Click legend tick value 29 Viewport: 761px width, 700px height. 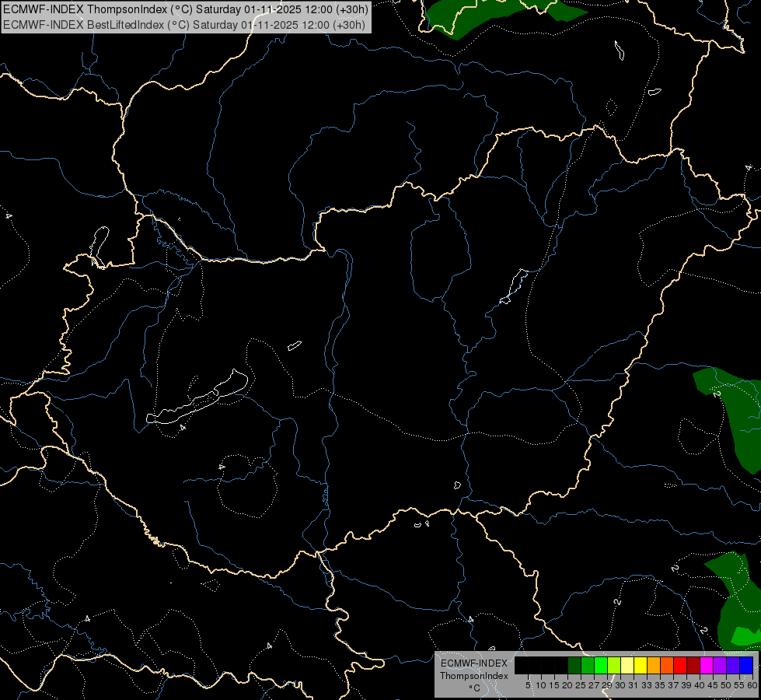(x=607, y=685)
